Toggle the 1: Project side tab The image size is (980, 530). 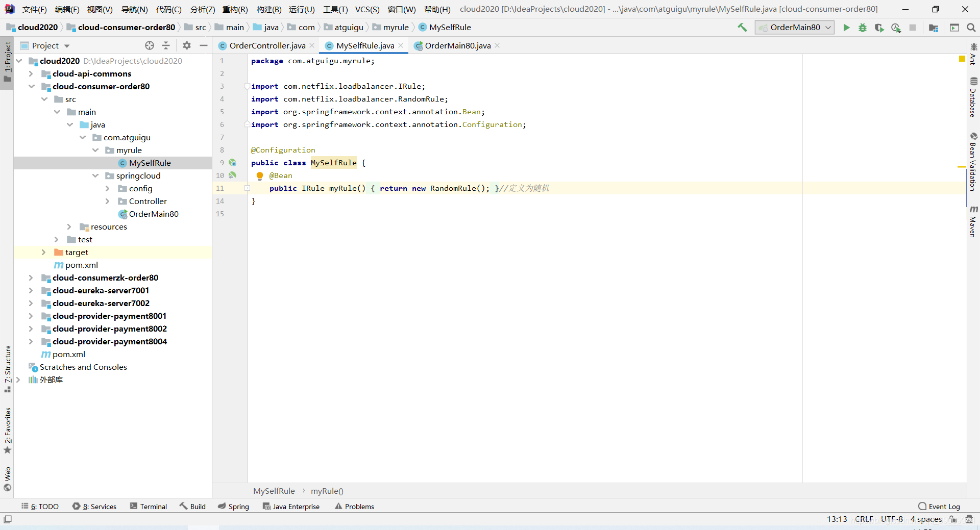click(7, 62)
